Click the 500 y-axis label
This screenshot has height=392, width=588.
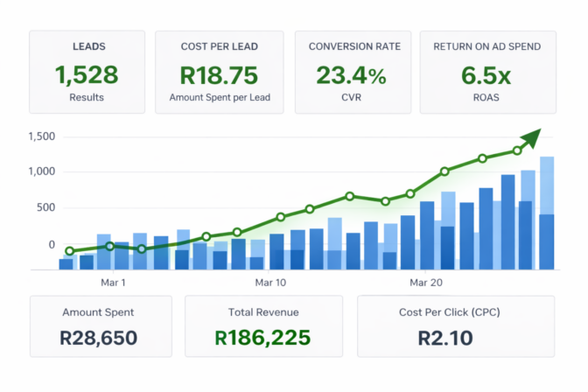[x=45, y=207]
